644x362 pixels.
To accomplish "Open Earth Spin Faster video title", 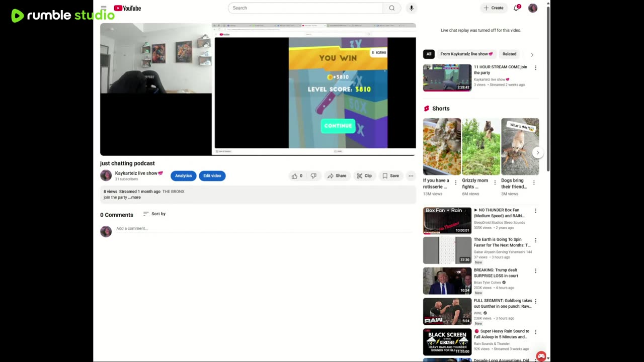I will pyautogui.click(x=502, y=242).
